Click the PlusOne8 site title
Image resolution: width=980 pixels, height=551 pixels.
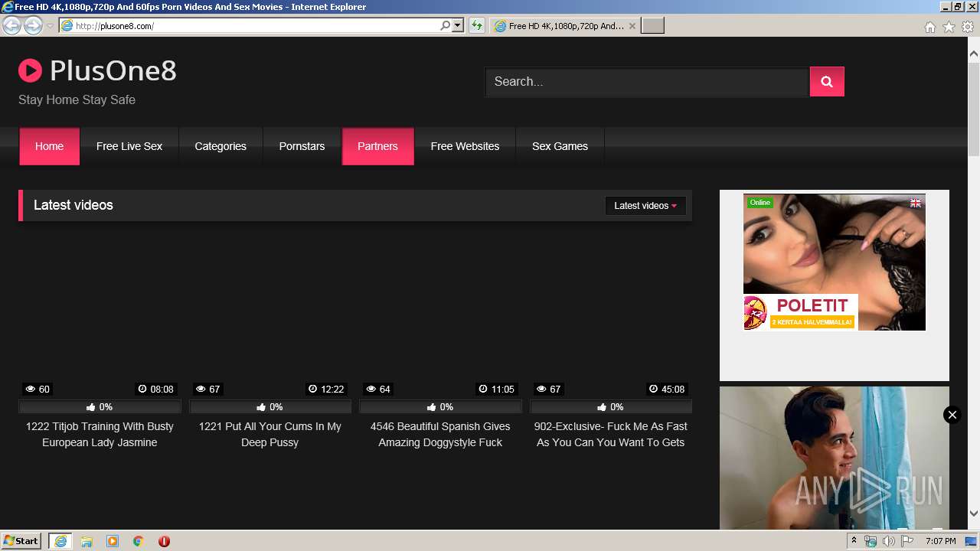[113, 71]
